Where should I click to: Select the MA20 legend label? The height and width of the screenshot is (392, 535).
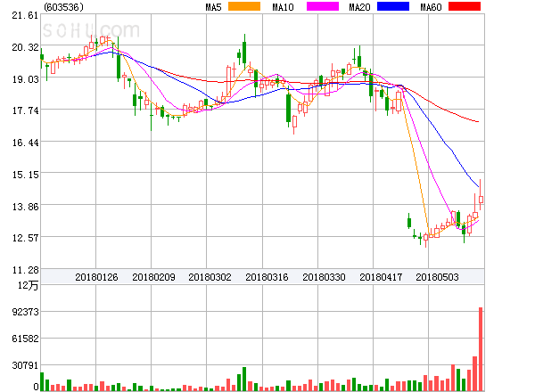click(x=359, y=7)
